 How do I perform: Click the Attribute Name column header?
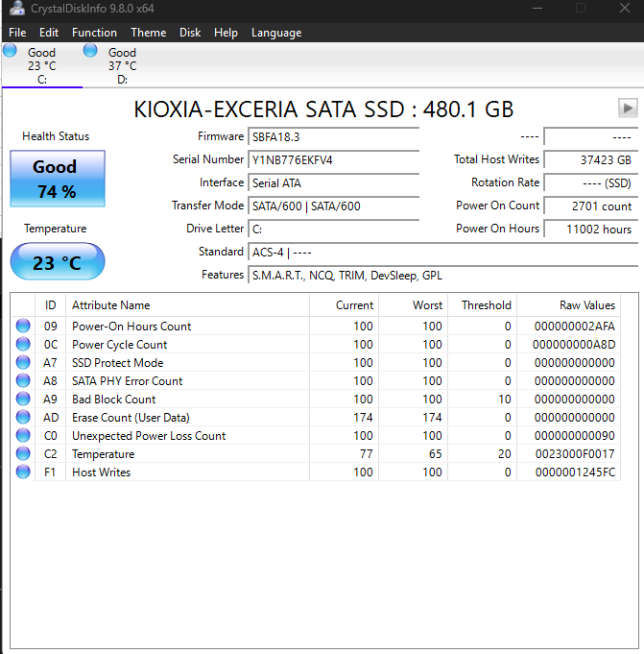click(x=187, y=304)
